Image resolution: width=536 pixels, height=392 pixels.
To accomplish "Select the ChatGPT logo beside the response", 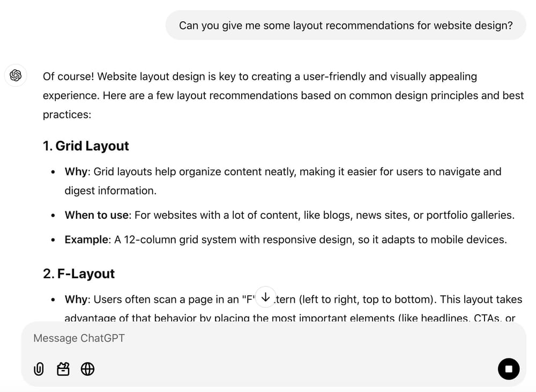I will [x=16, y=76].
